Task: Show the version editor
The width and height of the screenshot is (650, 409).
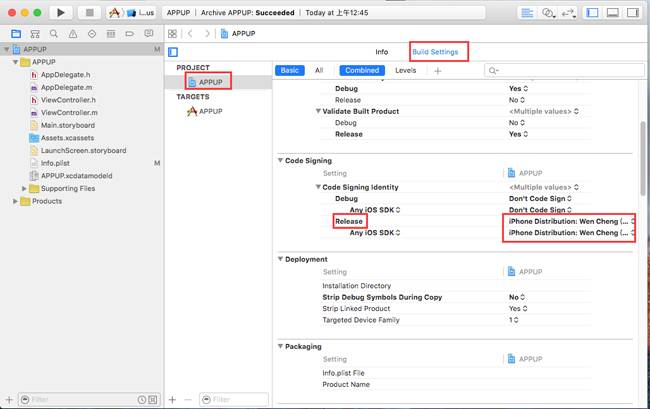Action: coord(568,13)
